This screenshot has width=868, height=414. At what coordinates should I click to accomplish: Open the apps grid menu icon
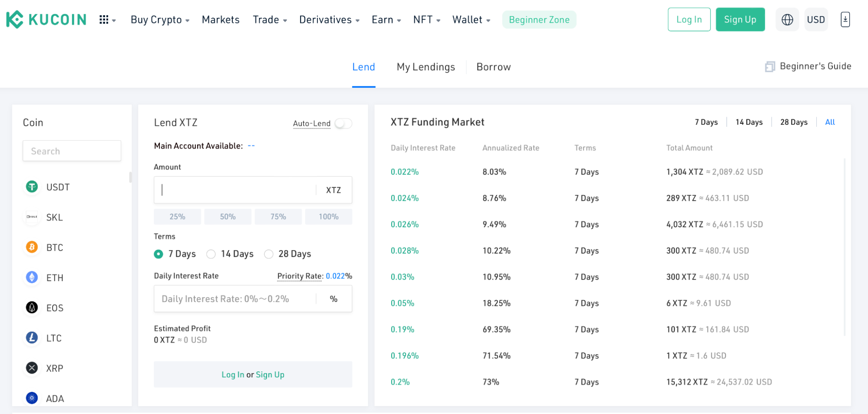(104, 20)
